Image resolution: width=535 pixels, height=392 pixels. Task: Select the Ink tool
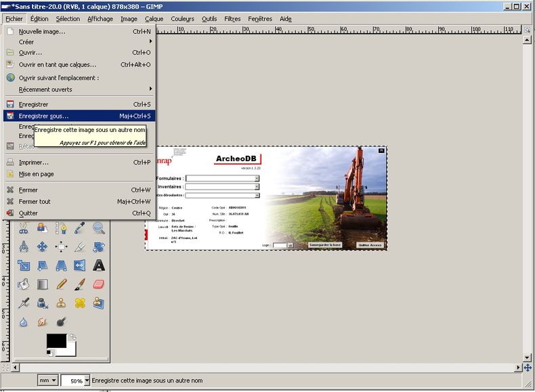tap(42, 303)
